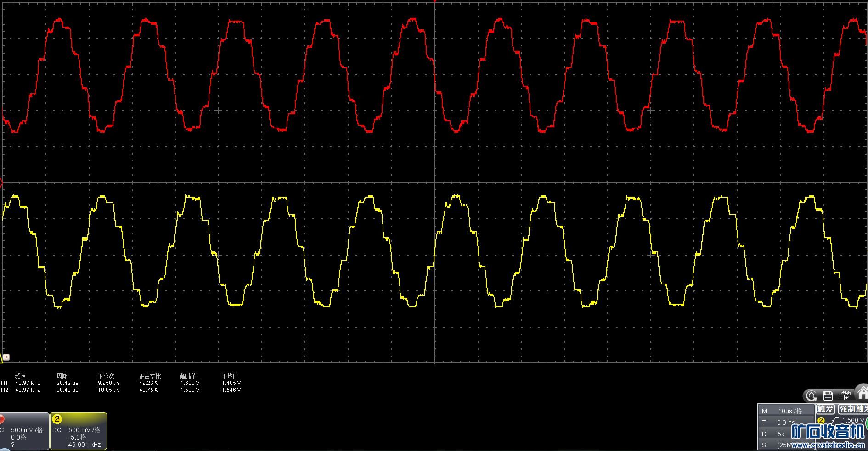The height and width of the screenshot is (451, 868).
Task: Click the red channel 1 ground marker on left edge
Action: [x=1, y=183]
